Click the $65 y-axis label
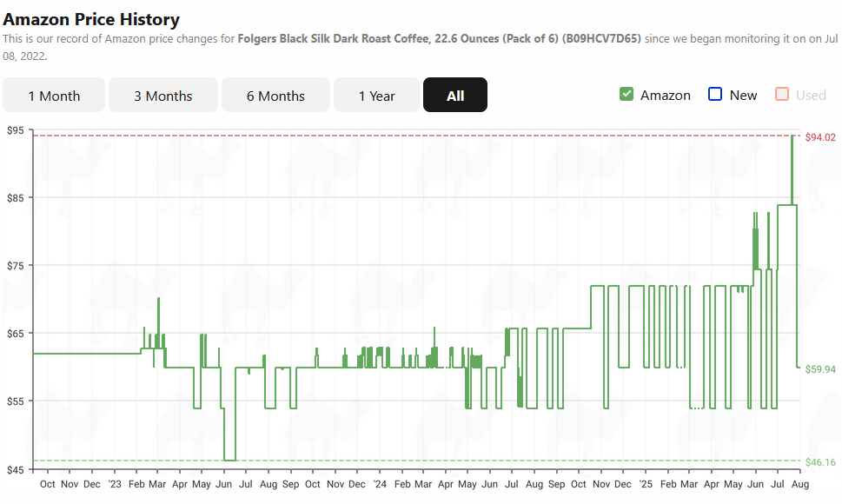This screenshot has width=842, height=504. (x=15, y=334)
